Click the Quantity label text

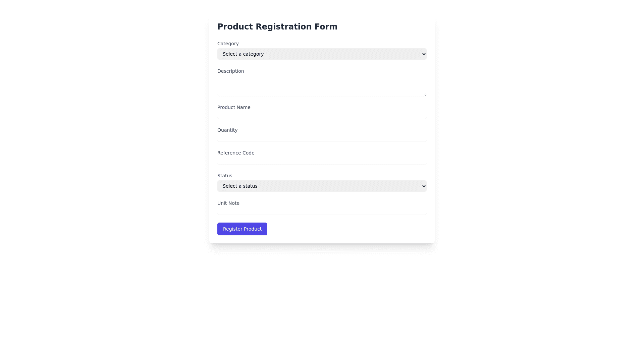click(227, 130)
